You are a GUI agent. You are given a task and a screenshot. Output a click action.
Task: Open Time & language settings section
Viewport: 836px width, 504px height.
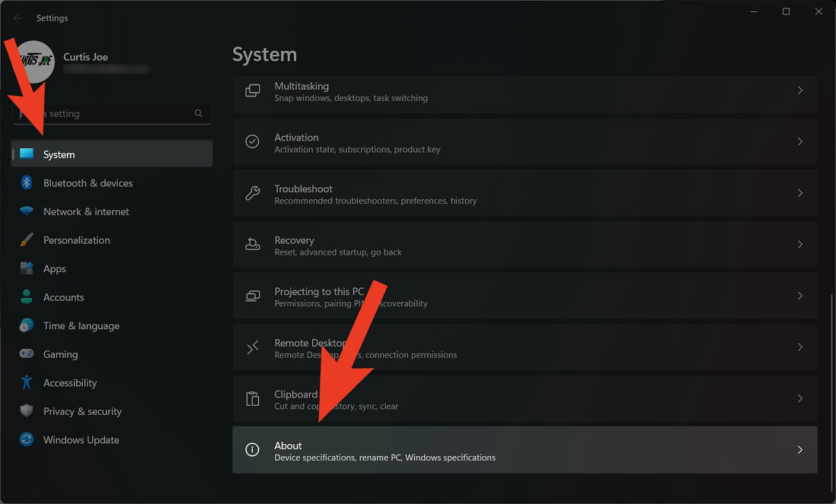(x=81, y=326)
